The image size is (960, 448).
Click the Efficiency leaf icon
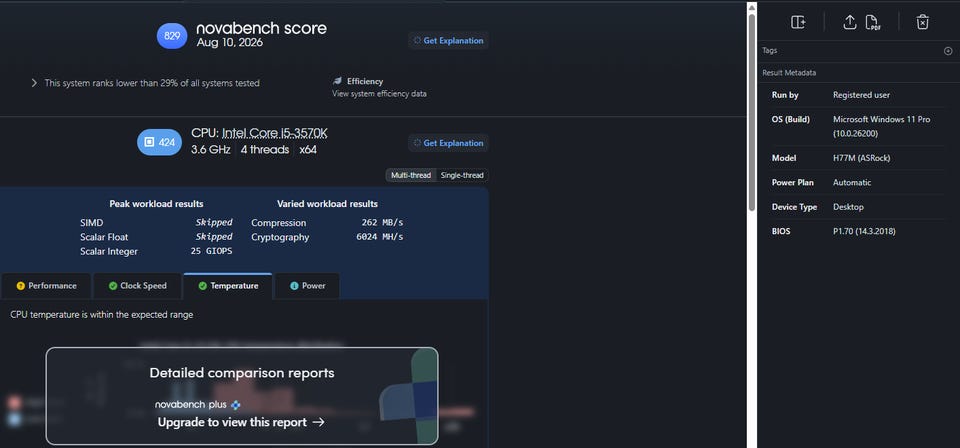(337, 81)
